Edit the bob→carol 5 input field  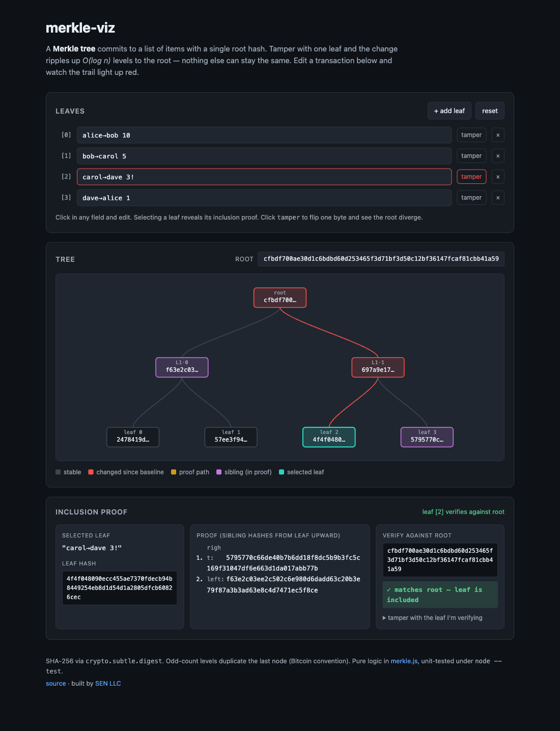pos(264,156)
